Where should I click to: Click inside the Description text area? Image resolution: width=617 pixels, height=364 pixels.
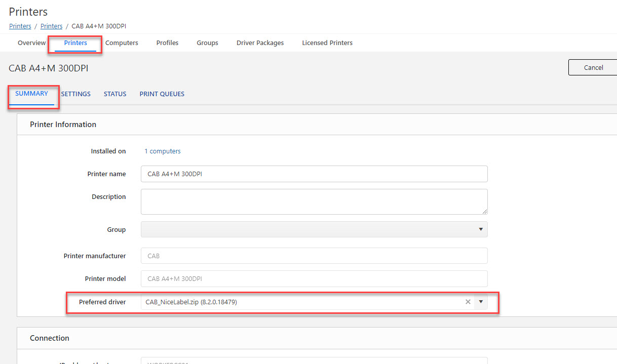[x=314, y=201]
